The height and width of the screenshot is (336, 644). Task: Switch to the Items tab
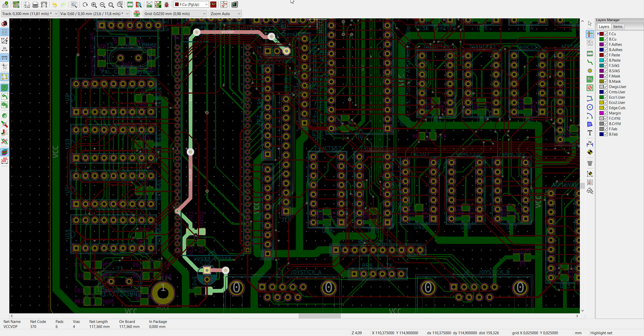(x=618, y=27)
